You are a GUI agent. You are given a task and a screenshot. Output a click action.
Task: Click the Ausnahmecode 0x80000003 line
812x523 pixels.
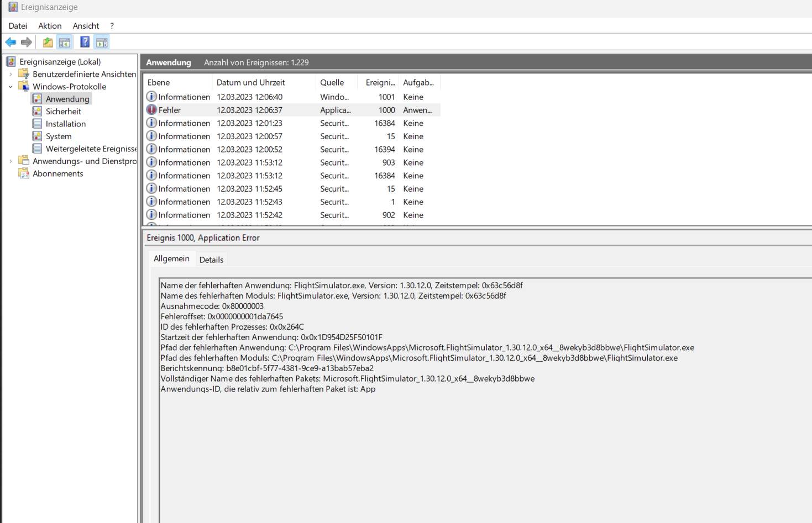coord(212,306)
